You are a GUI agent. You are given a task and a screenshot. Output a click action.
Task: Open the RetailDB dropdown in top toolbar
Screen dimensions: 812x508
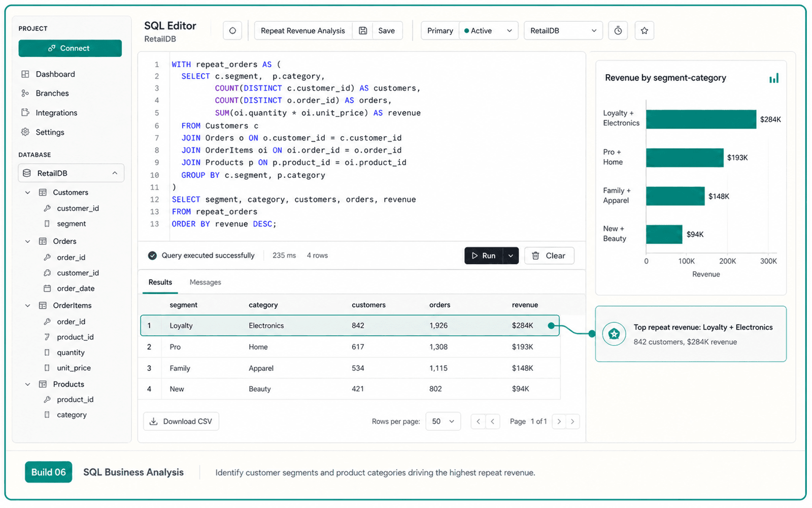pos(563,30)
